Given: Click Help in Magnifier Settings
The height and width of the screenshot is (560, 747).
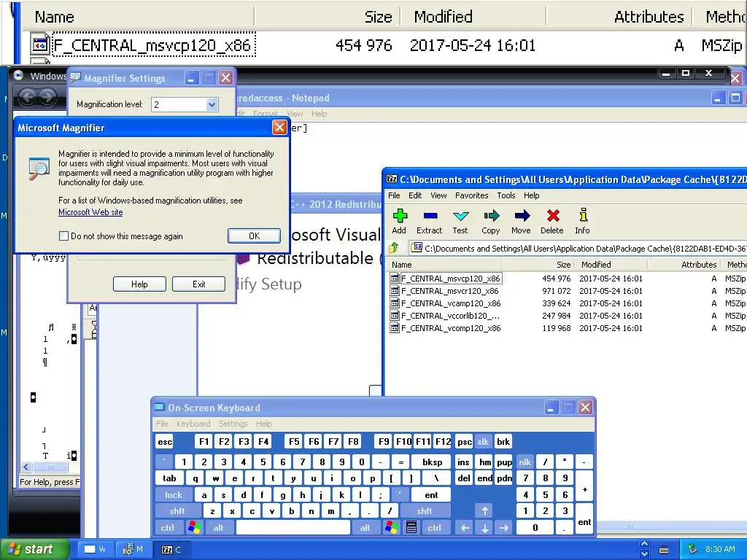Looking at the screenshot, I should pyautogui.click(x=139, y=284).
